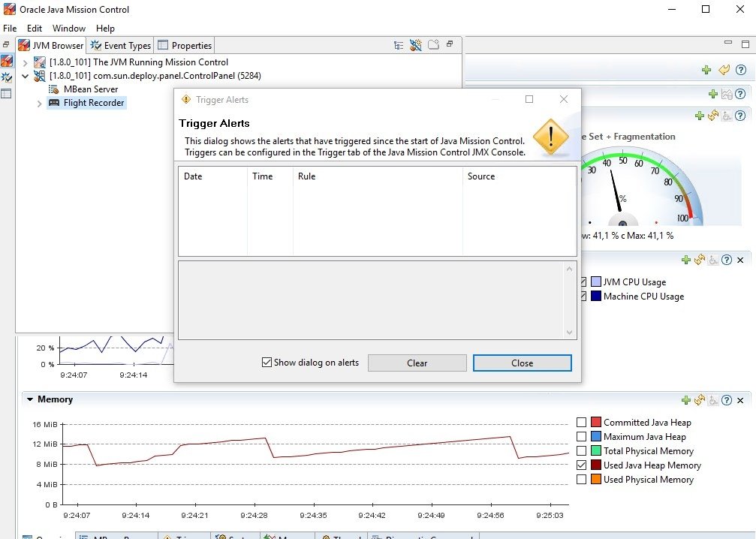Open the Edit menu
The width and height of the screenshot is (756, 539).
[35, 29]
